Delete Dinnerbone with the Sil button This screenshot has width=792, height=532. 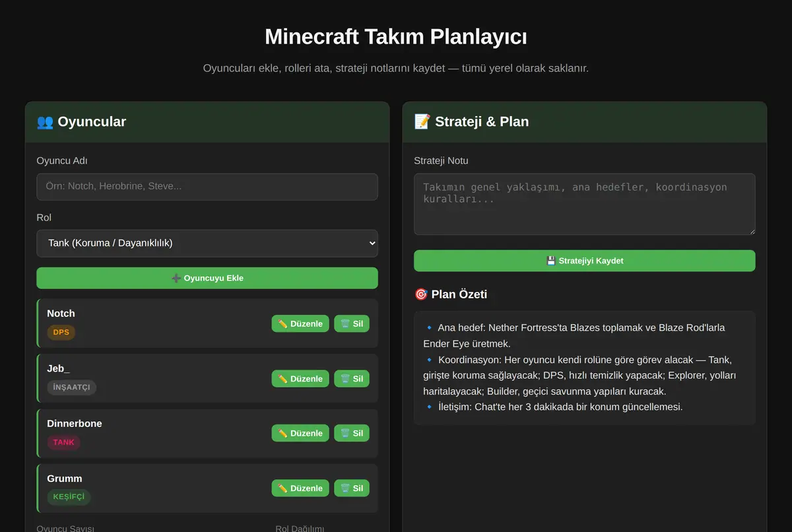pos(352,433)
